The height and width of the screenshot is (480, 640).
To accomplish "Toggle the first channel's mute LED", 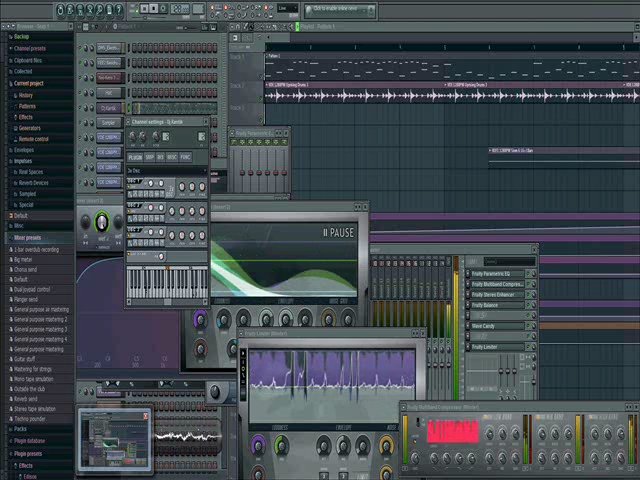I will click(80, 48).
